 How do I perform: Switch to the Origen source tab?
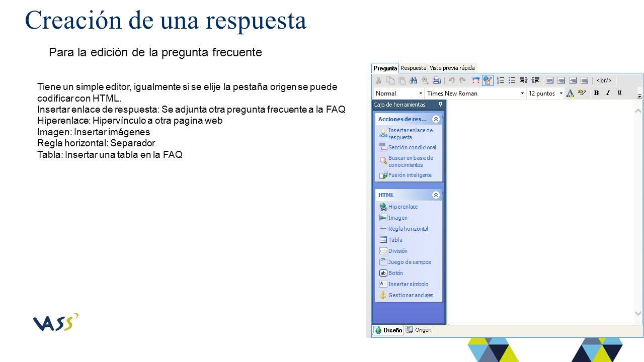[419, 330]
